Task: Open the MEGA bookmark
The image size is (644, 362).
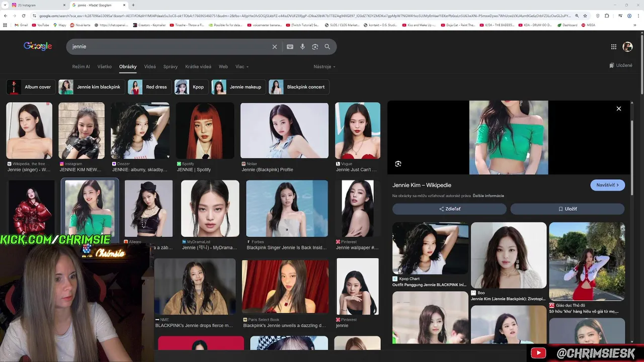Action: (x=588, y=25)
